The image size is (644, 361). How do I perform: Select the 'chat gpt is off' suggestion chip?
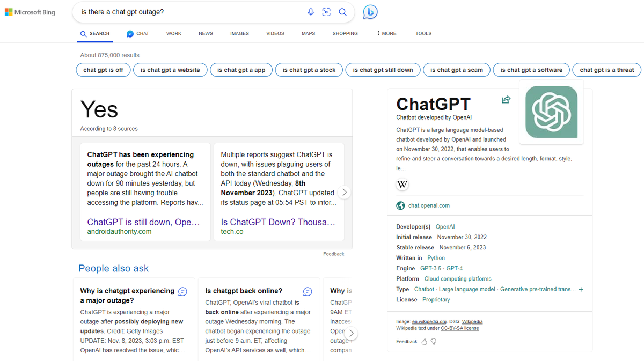pyautogui.click(x=103, y=70)
